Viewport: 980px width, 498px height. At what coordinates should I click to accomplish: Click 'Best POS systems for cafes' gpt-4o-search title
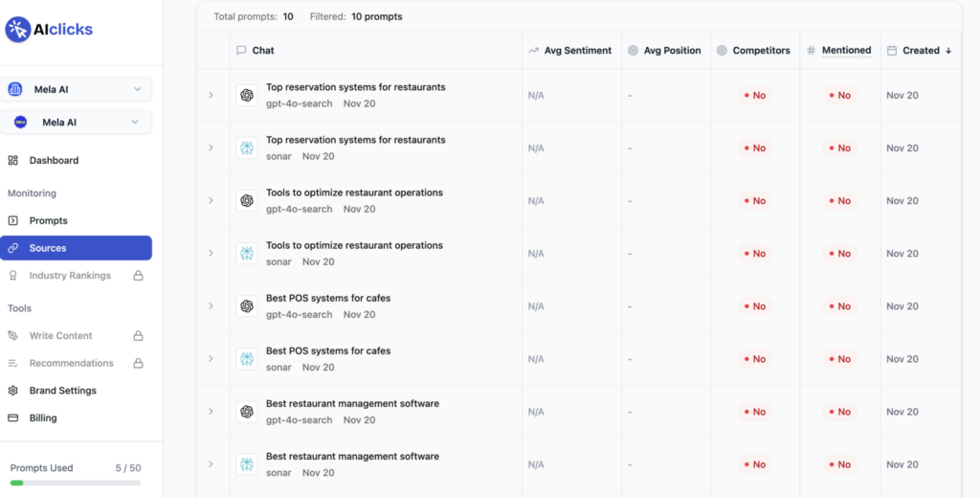click(x=328, y=298)
